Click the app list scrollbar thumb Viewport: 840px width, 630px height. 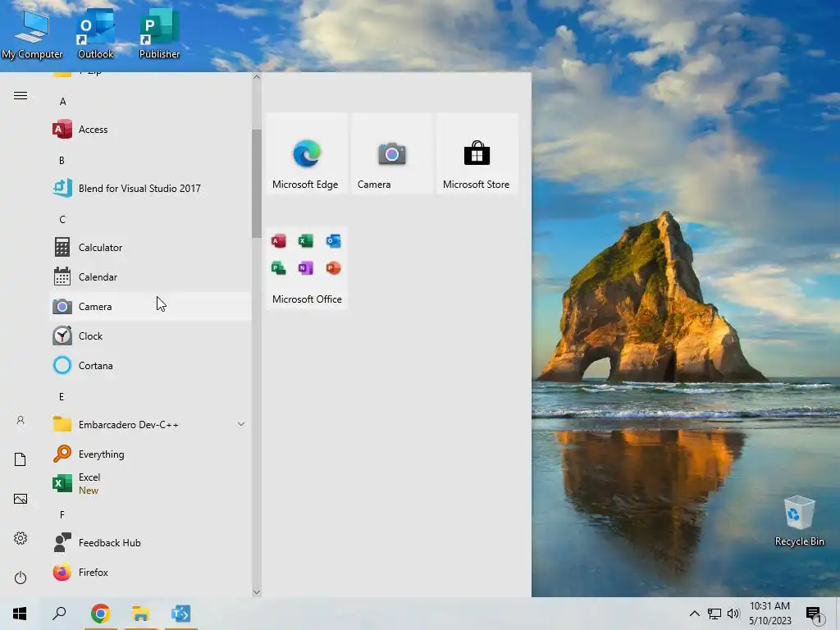pyautogui.click(x=257, y=184)
